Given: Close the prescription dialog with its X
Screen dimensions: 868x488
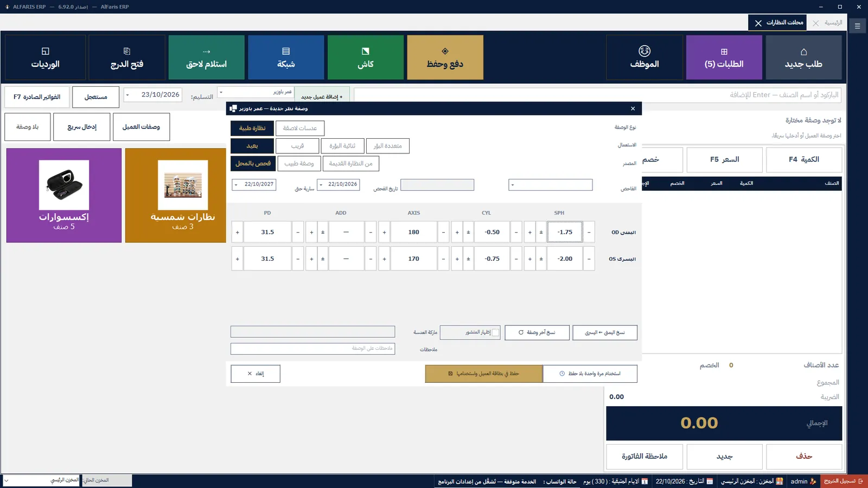Looking at the screenshot, I should [x=633, y=108].
